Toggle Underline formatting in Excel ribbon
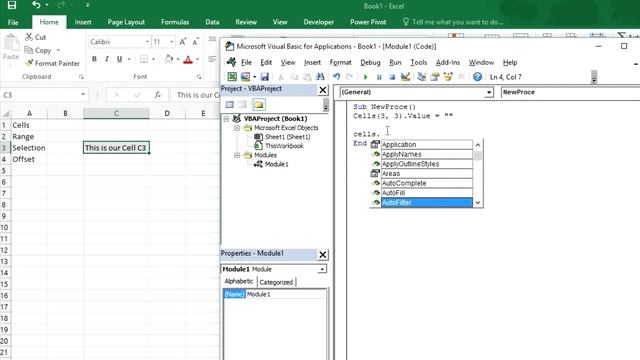Screen dimensions: 640x360 (x=119, y=59)
